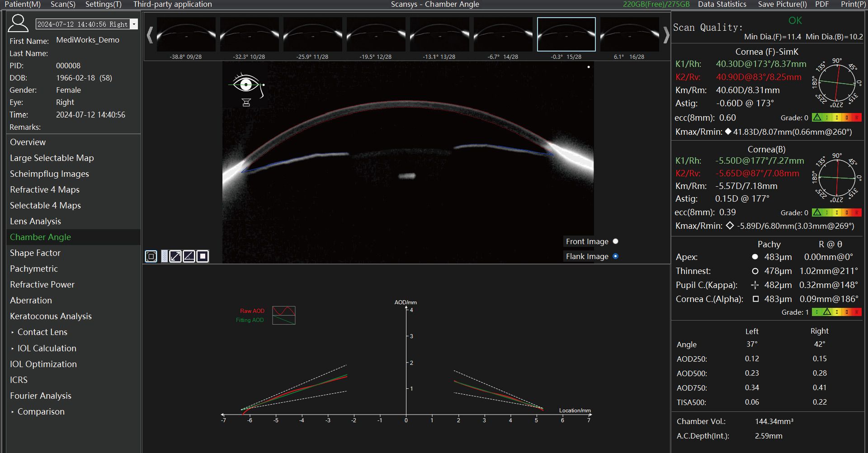Open IOL Optimization view

[73, 364]
